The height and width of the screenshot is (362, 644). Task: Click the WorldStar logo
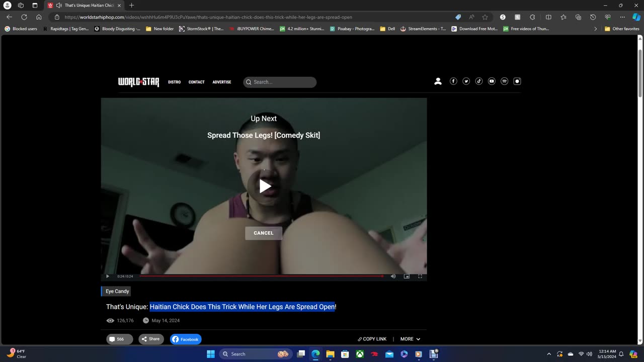138,82
